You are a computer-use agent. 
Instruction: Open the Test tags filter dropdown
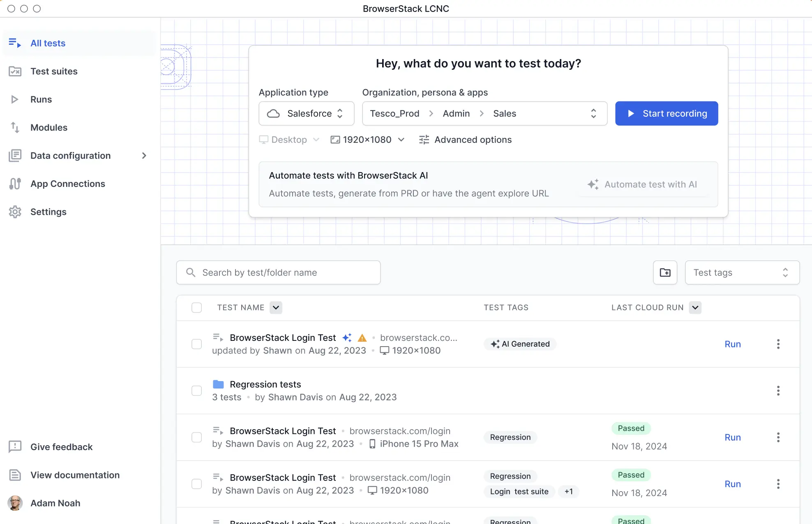742,273
